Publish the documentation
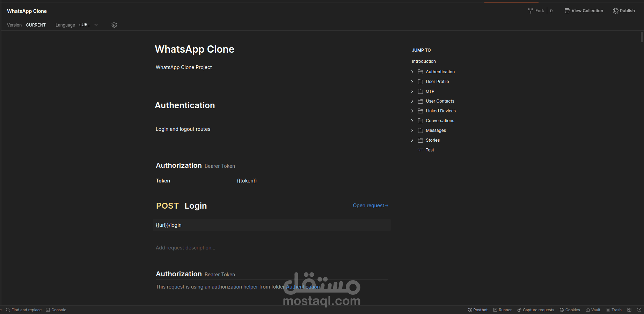 click(624, 11)
